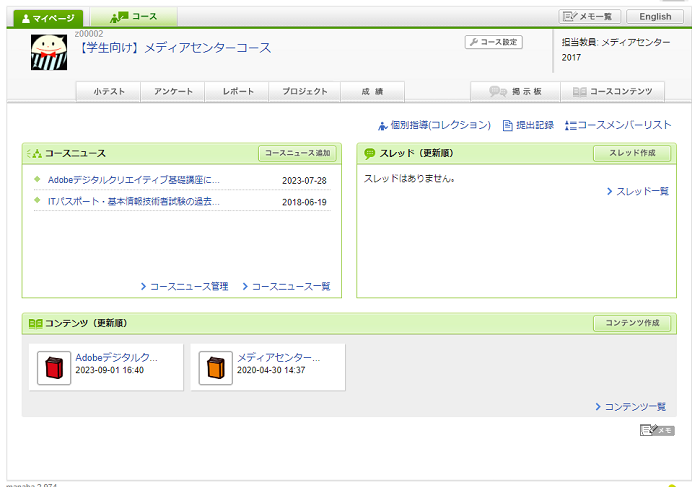Open the orange Media Center content book icon
Viewport: 700px width, 487px height.
[214, 368]
